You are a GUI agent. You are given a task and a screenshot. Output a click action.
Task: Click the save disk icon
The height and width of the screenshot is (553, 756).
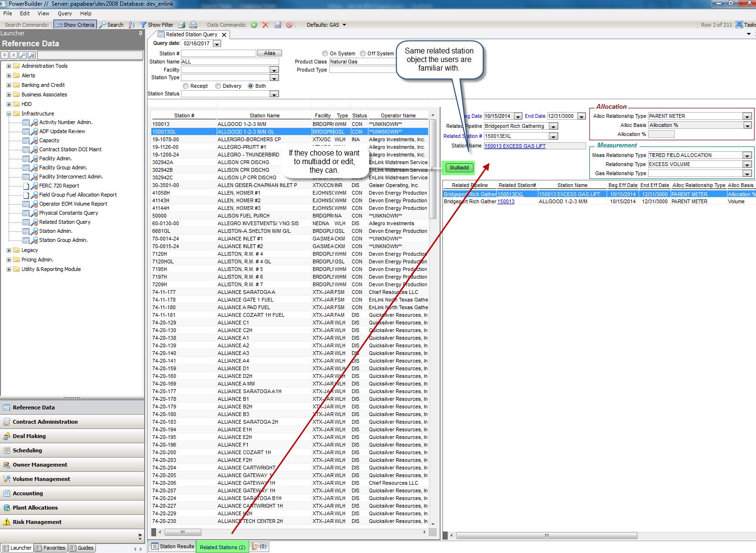[278, 25]
